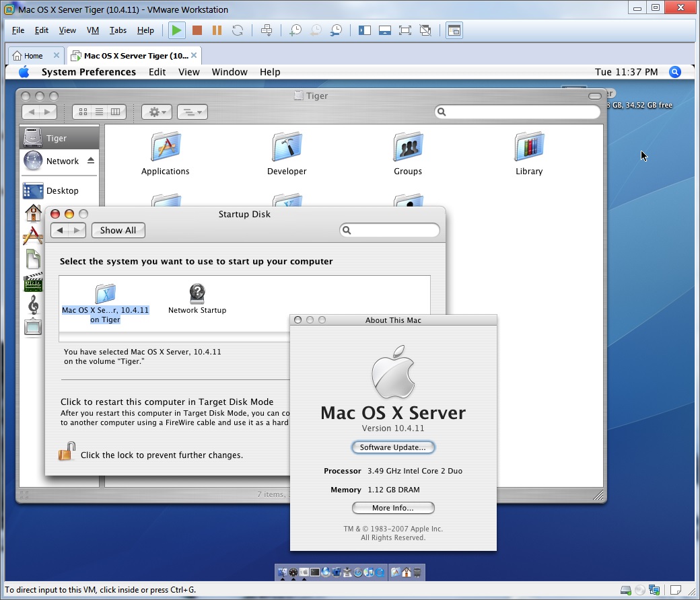Open the macOS View menu
Screen dimensions: 700x600
pos(189,72)
